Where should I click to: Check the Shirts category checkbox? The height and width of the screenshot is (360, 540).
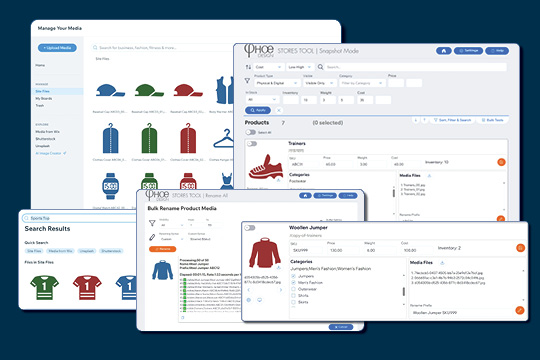[x=293, y=296]
